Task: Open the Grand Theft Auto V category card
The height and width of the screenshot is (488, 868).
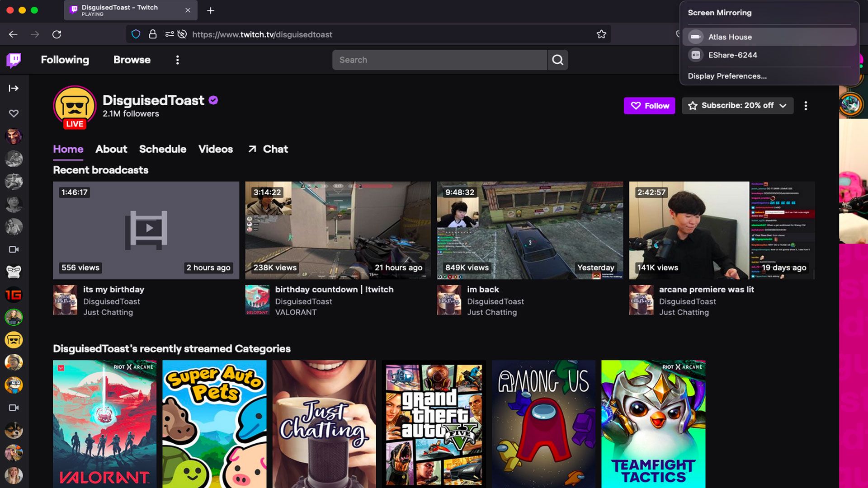Action: point(434,424)
